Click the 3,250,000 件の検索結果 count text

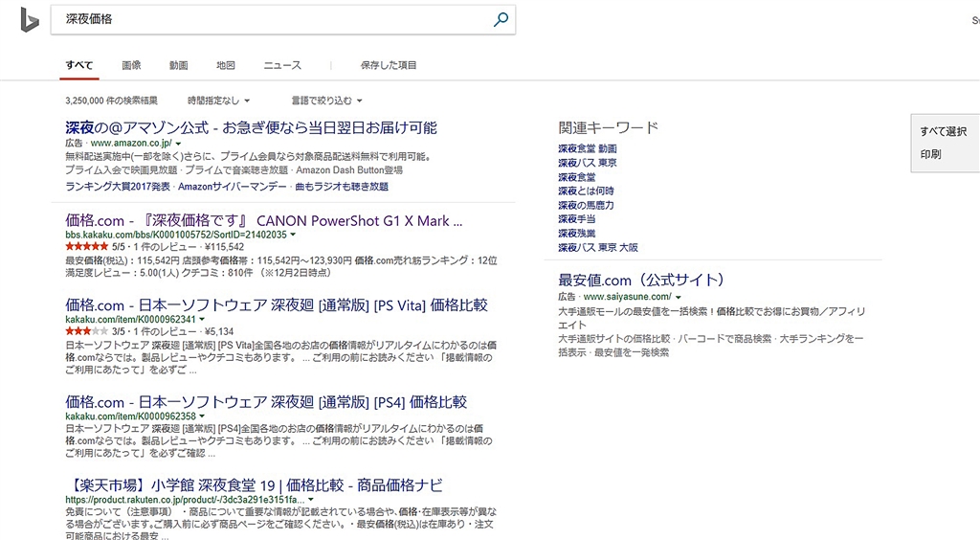(111, 100)
